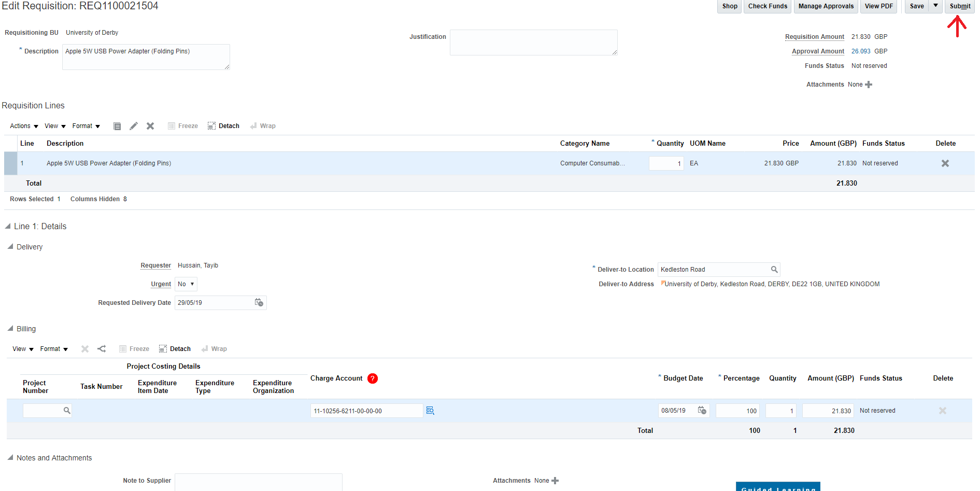980x491 pixels.
Task: Click the Shop button
Action: click(730, 6)
